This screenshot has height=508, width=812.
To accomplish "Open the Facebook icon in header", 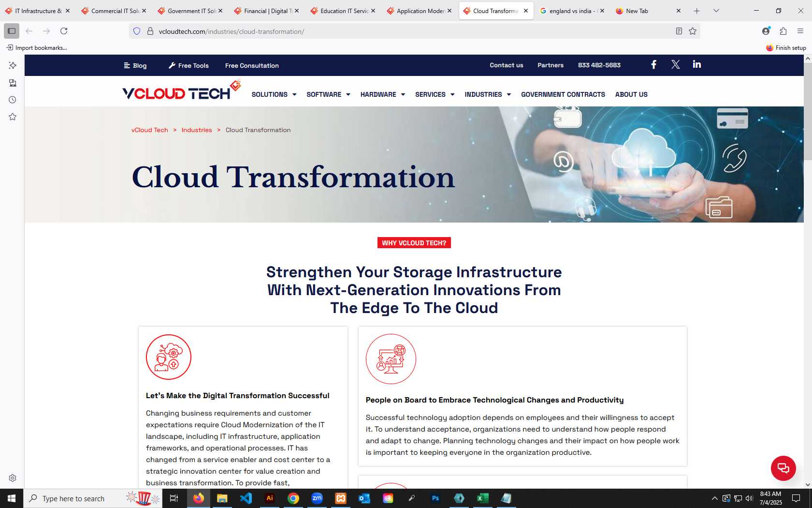I will coord(653,65).
